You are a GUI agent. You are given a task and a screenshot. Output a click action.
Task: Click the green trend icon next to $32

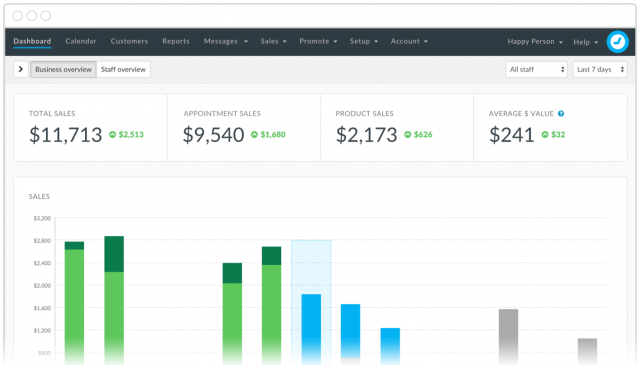click(x=545, y=134)
